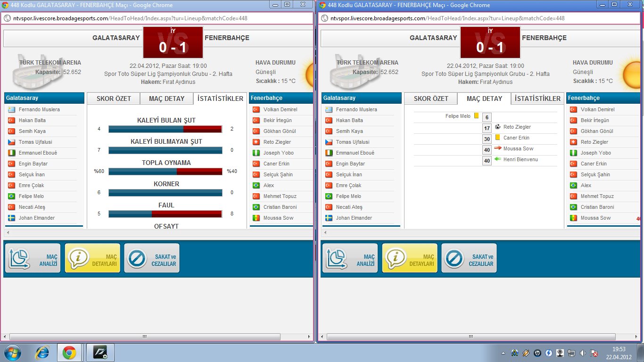Click the Swiss flag beside Reto Ziegler in left window's lineup

(256, 142)
